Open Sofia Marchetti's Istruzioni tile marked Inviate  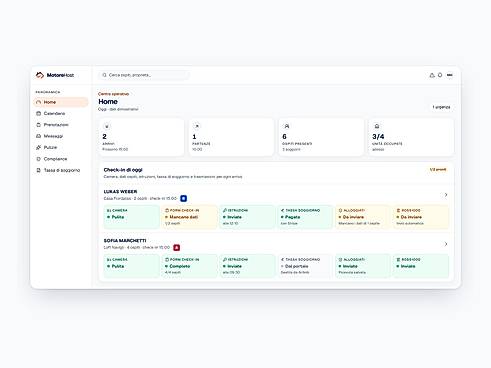point(247,266)
